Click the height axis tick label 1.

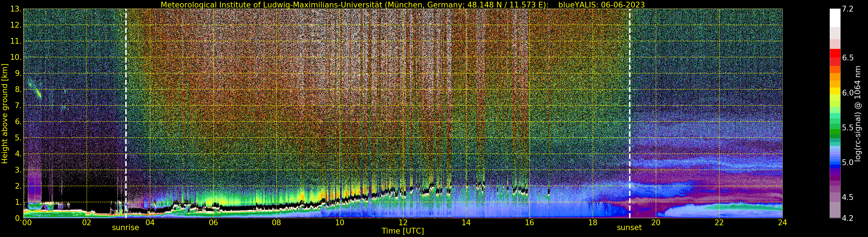[18, 202]
